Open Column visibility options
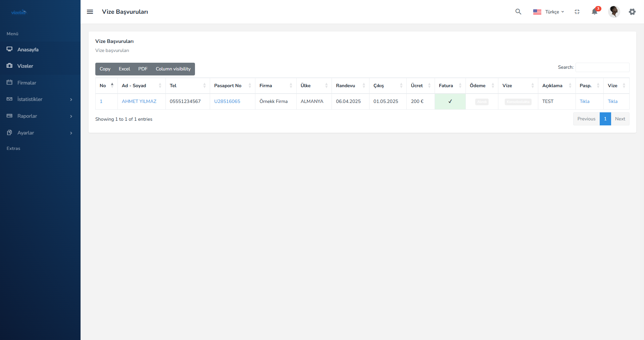The image size is (644, 340). [173, 69]
